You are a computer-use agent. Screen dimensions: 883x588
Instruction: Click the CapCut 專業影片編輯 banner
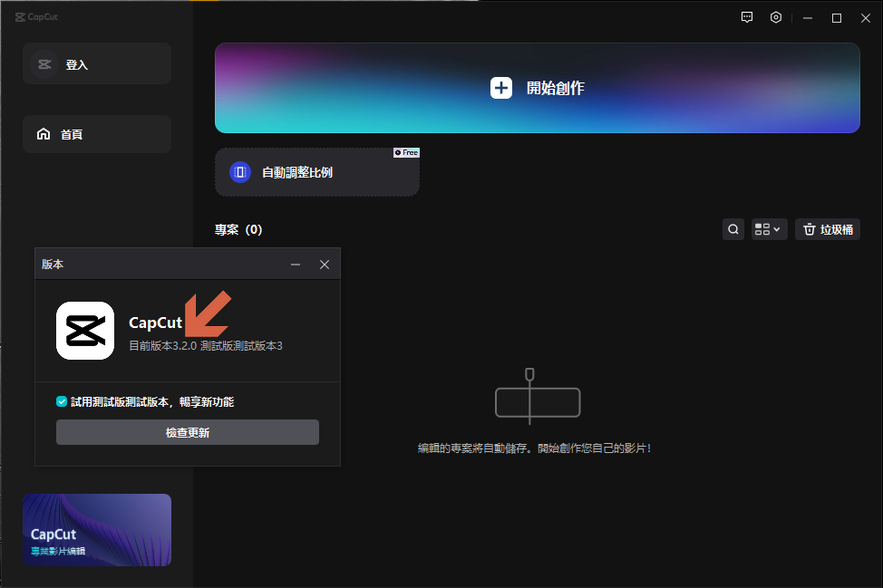pyautogui.click(x=97, y=529)
